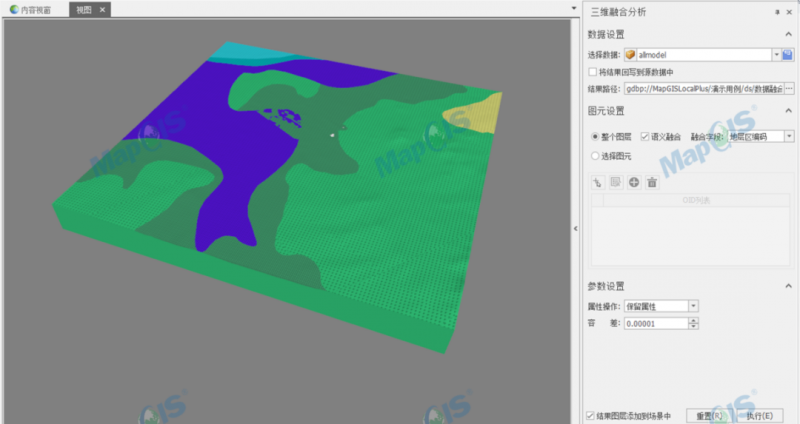Screen dimensions: 800x424
Task: Click the interactive feature pick icon
Action: (598, 182)
